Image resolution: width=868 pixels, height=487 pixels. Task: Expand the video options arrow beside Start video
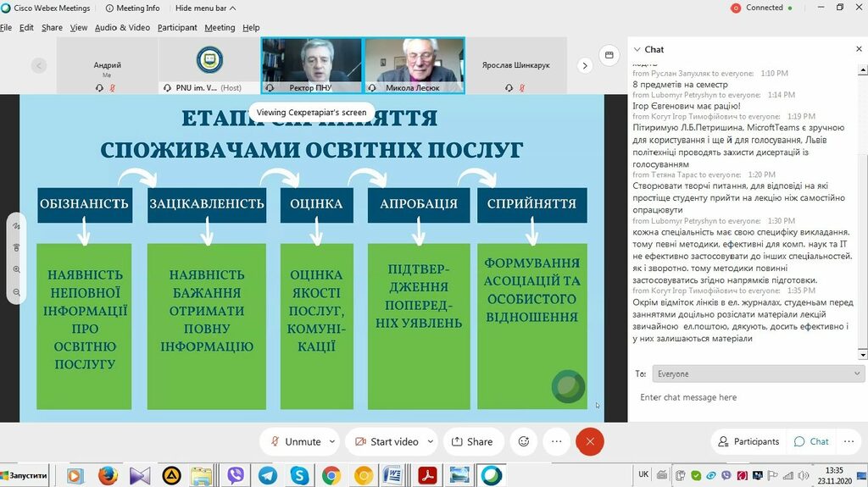point(431,441)
